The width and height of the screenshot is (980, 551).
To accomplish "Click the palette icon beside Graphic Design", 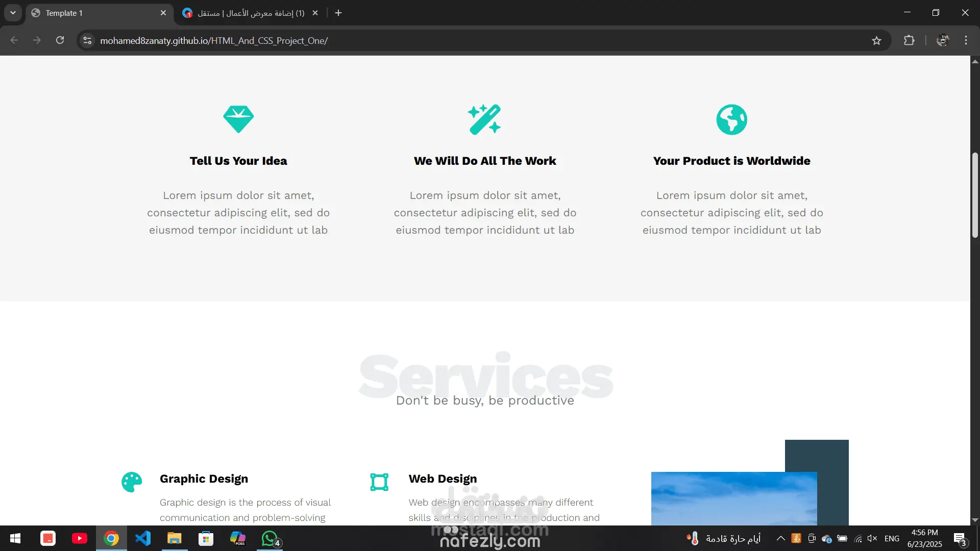I will tap(132, 482).
